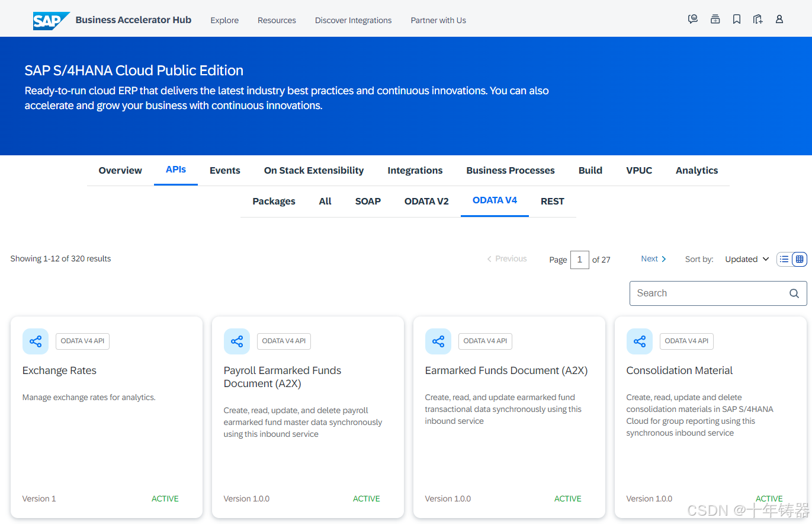This screenshot has height=524, width=812.
Task: Open the Sort by Updated dropdown
Action: coord(747,259)
